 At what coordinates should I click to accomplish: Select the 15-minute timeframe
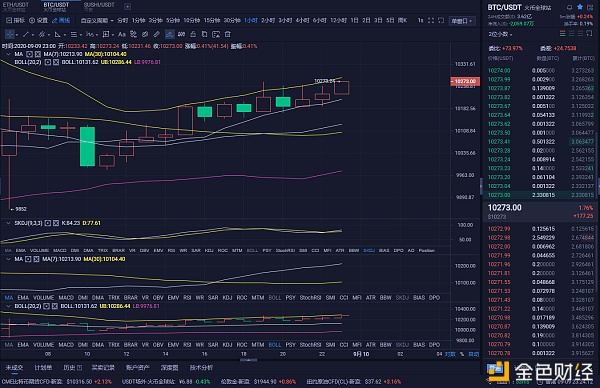click(212, 21)
